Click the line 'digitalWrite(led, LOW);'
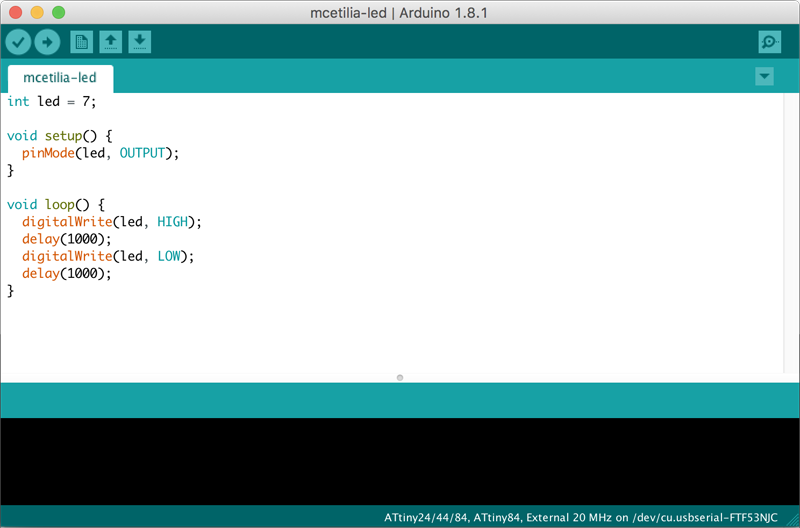 (108, 256)
